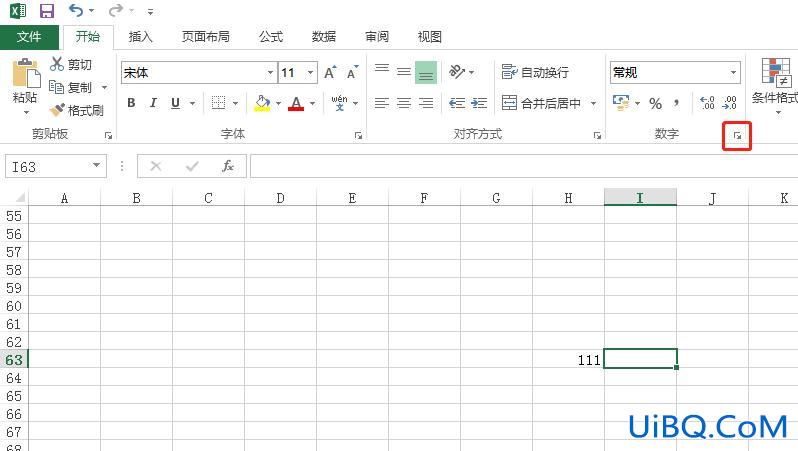Open the font size dropdown showing 11
The height and width of the screenshot is (451, 798).
tap(310, 73)
